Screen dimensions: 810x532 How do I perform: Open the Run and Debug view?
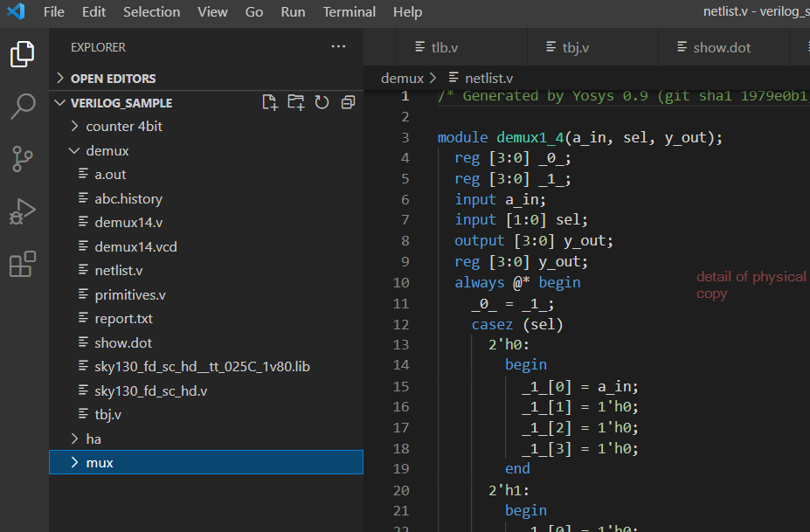click(22, 211)
